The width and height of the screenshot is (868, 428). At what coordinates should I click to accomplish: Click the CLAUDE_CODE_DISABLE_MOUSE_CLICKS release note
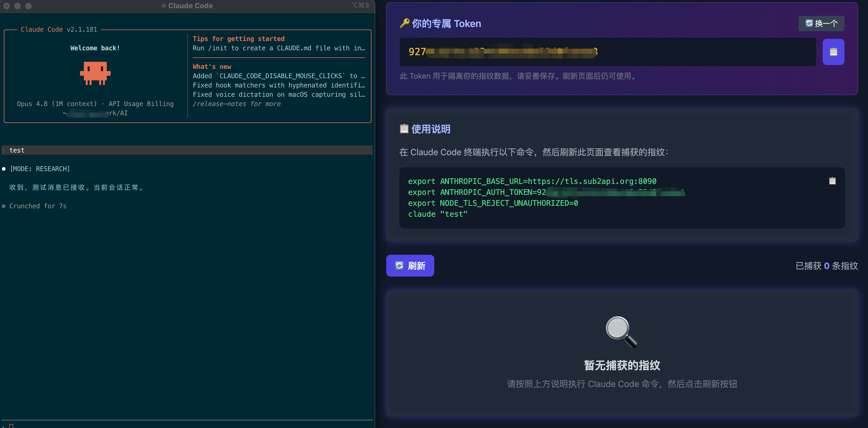279,76
